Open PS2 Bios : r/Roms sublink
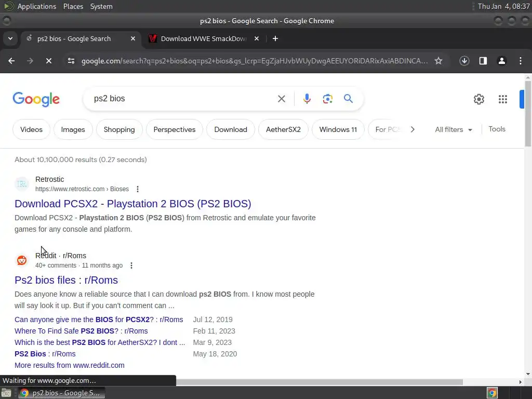 [45, 354]
